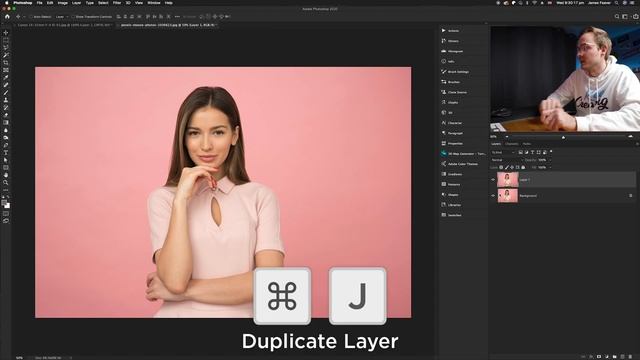Toggle the Auto-Select checkbox
Screen dimensions: 640x360
pos(31,17)
